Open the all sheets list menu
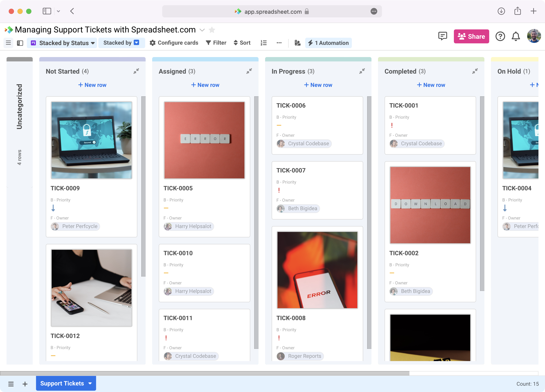Screen dimensions: 545x392 11,384
